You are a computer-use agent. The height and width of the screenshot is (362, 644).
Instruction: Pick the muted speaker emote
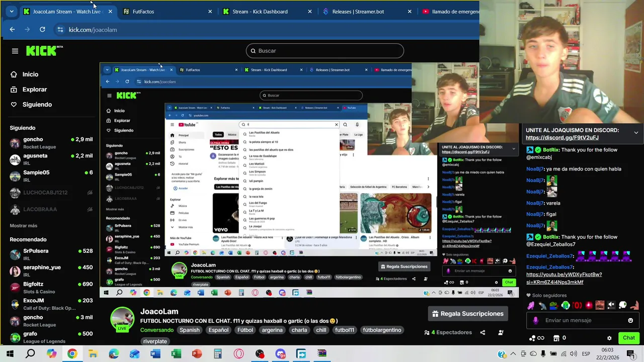coord(611,305)
